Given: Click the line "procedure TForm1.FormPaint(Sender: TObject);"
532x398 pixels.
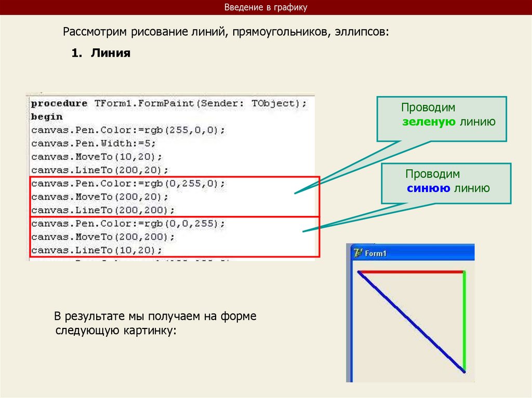Looking at the screenshot, I should 169,103.
